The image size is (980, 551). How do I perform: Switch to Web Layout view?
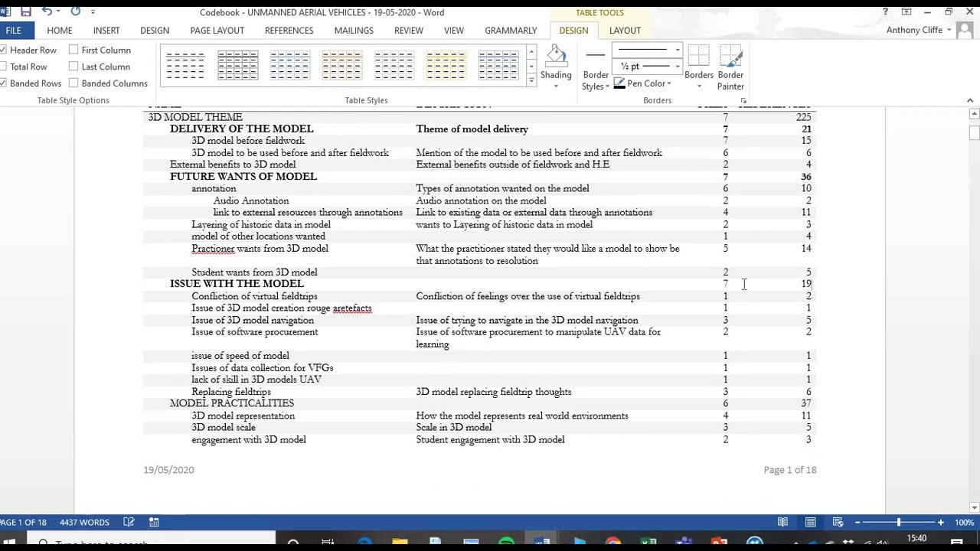pos(838,522)
